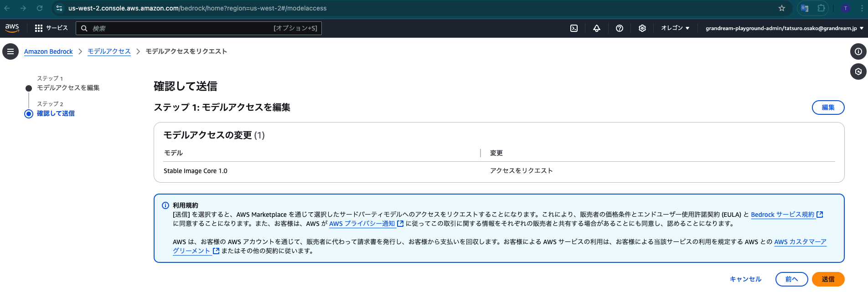
Task: Open AWS CloudShell terminal icon
Action: point(574,28)
